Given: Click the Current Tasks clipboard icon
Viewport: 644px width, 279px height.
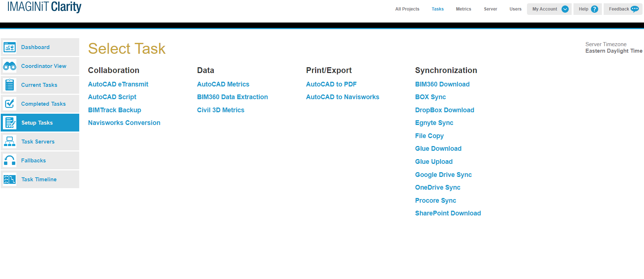Looking at the screenshot, I should [x=10, y=85].
